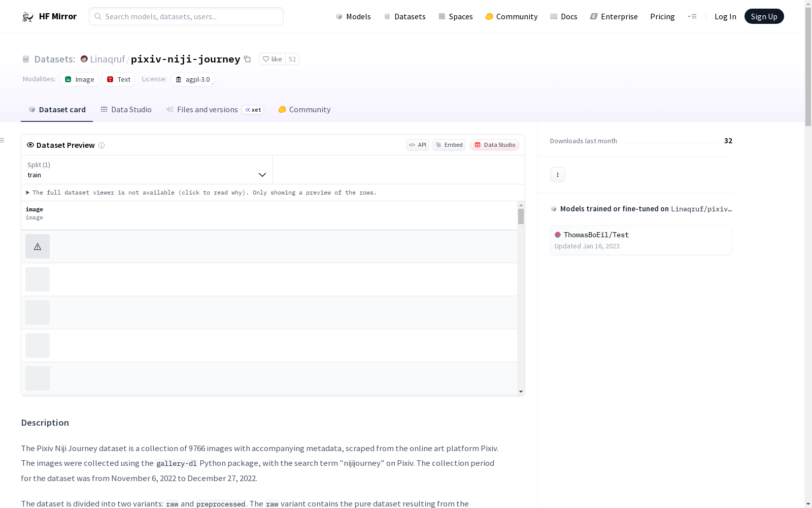Click the Embed button
This screenshot has height=508, width=812.
click(449, 145)
